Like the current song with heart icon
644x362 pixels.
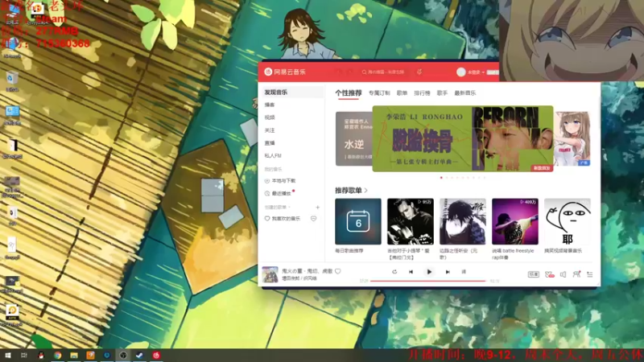338,271
